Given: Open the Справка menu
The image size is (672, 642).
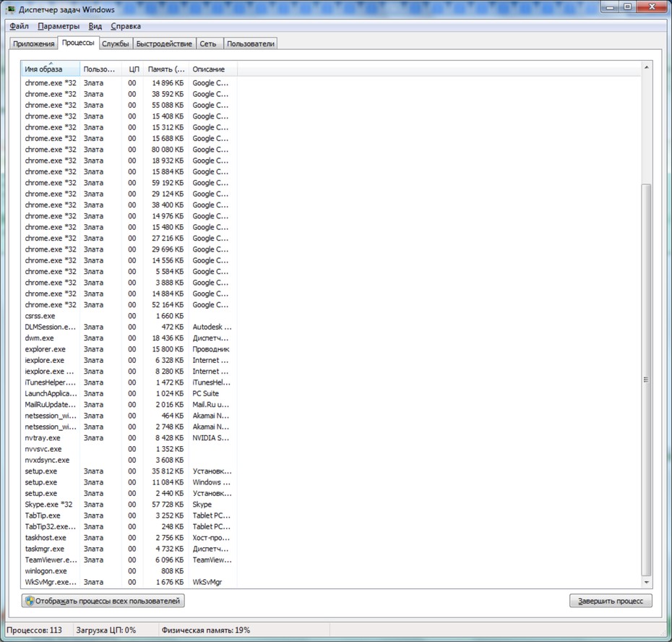Looking at the screenshot, I should pyautogui.click(x=126, y=26).
